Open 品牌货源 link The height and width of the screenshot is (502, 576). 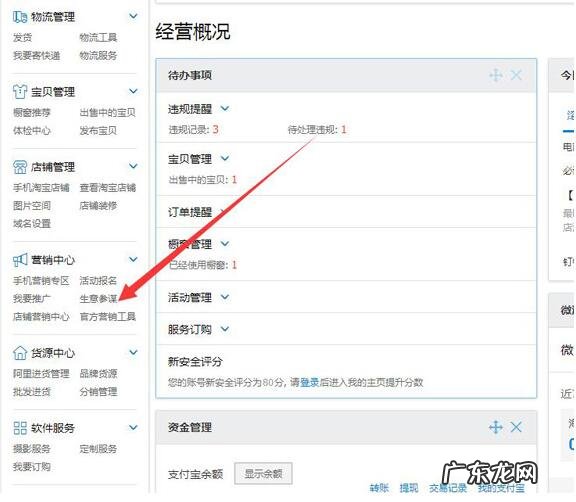pyautogui.click(x=98, y=374)
